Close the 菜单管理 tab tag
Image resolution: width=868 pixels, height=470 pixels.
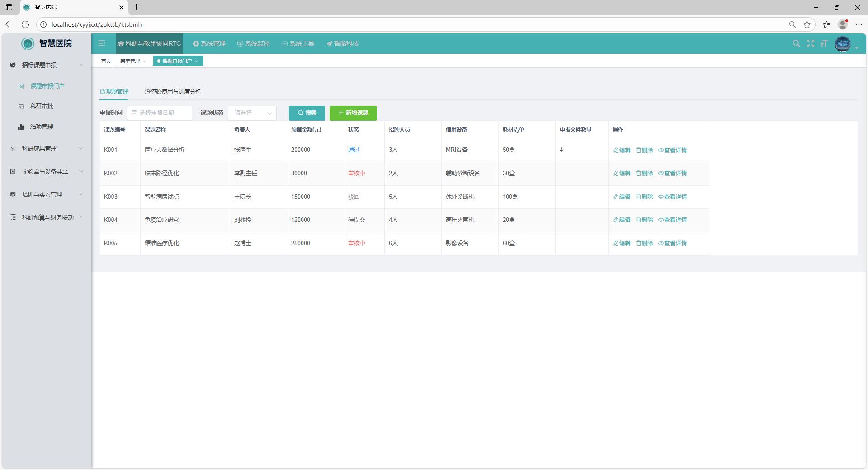[x=144, y=61]
